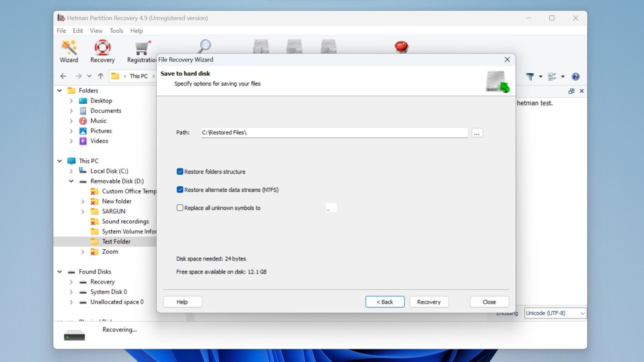Uncheck Restore alternate data streams (NTFS)
This screenshot has width=644, height=362.
click(180, 190)
